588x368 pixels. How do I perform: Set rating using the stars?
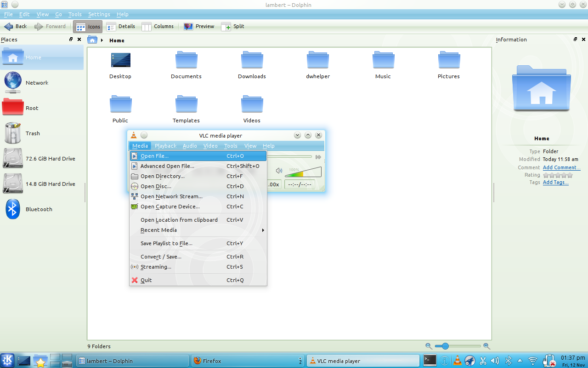(558, 175)
